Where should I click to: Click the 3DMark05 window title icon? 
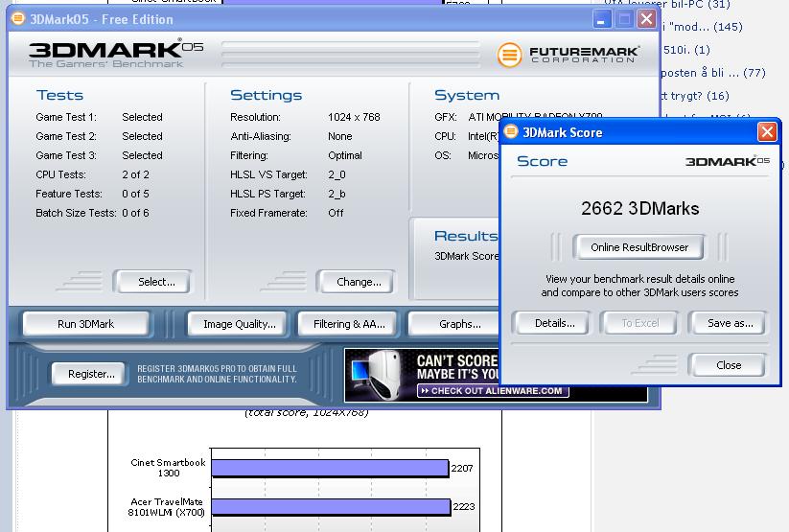(x=18, y=19)
